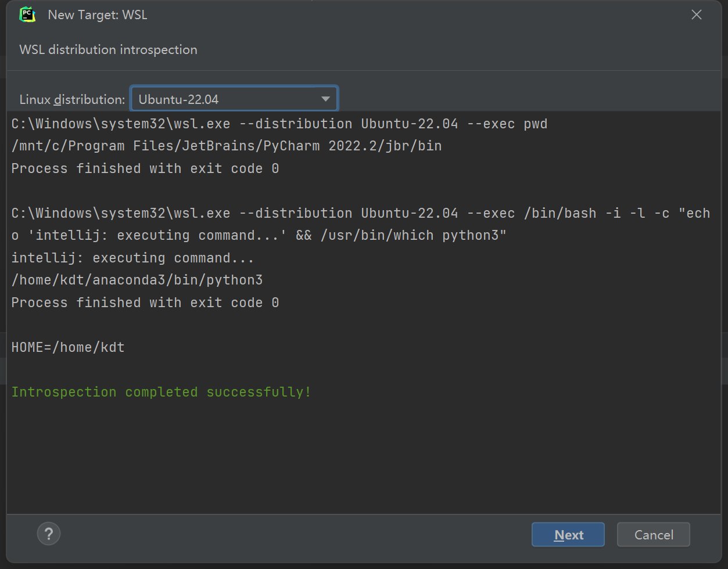Click the Linux distribution field label
728x569 pixels.
pos(71,99)
